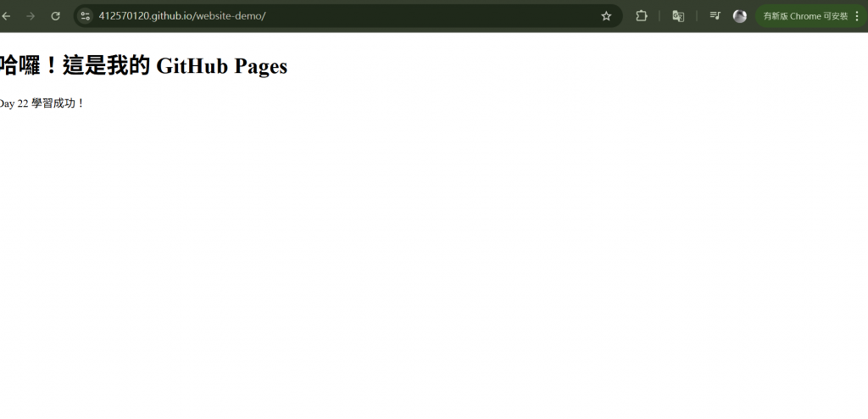Open the media controls icon

click(x=715, y=16)
